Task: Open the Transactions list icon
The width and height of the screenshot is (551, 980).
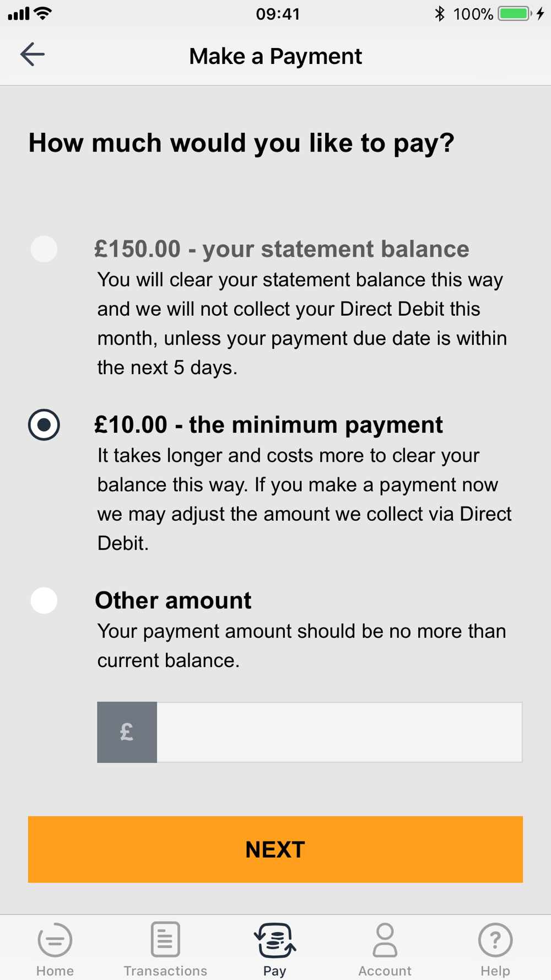Action: pyautogui.click(x=165, y=939)
